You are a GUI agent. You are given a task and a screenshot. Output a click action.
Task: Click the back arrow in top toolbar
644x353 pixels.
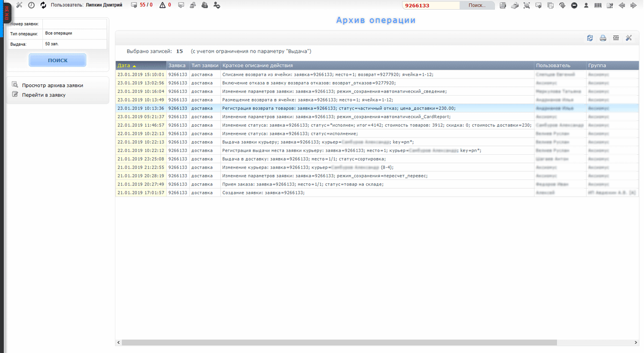[622, 5]
